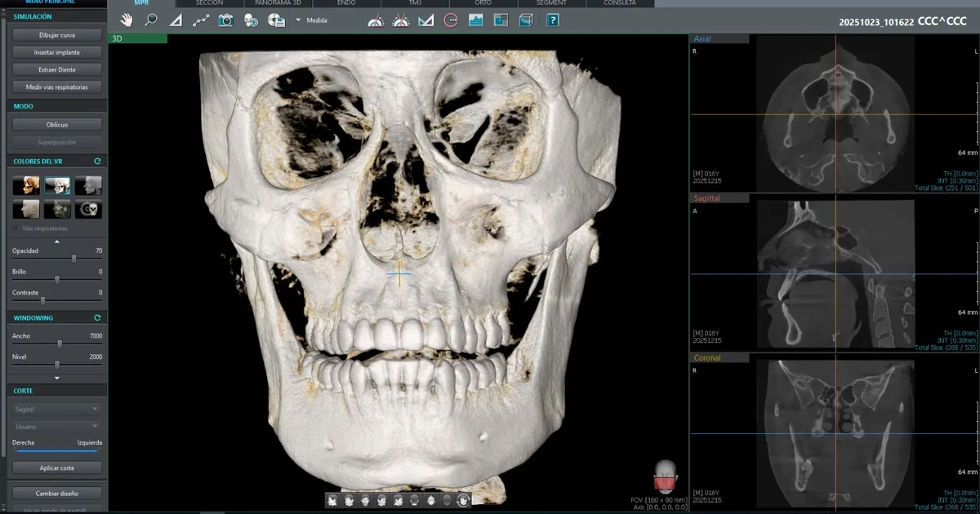Reset Colores del VR with refresh icon

[x=97, y=162]
